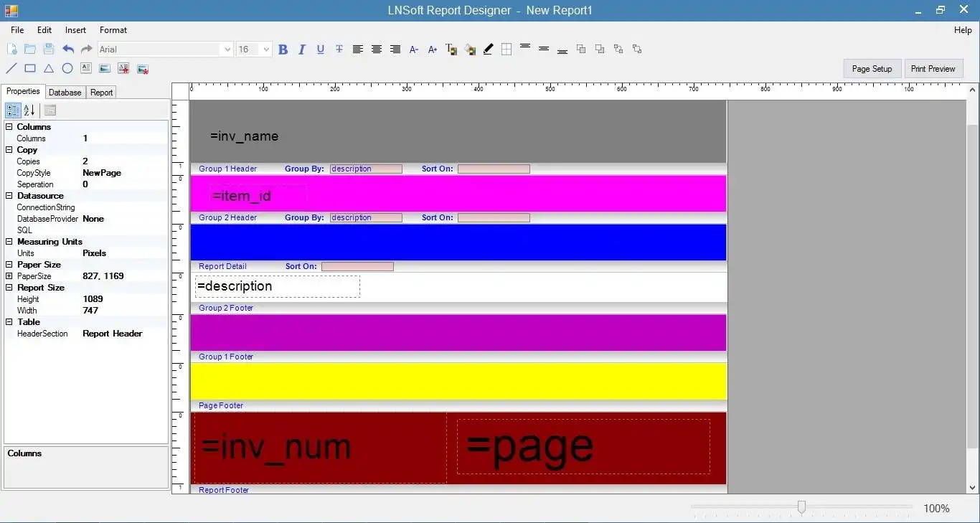The image size is (980, 523).
Task: Open the Insert menu
Action: point(75,30)
